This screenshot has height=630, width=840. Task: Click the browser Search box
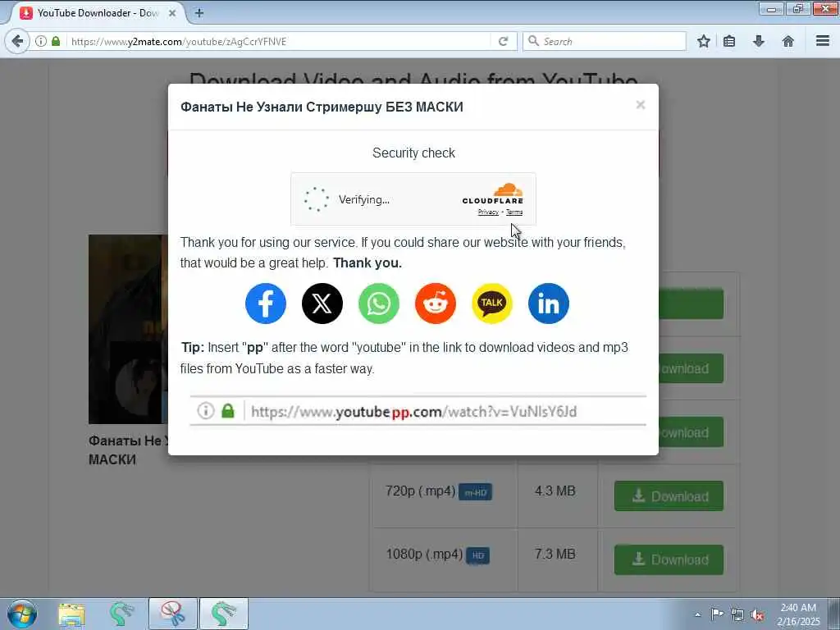click(x=605, y=41)
